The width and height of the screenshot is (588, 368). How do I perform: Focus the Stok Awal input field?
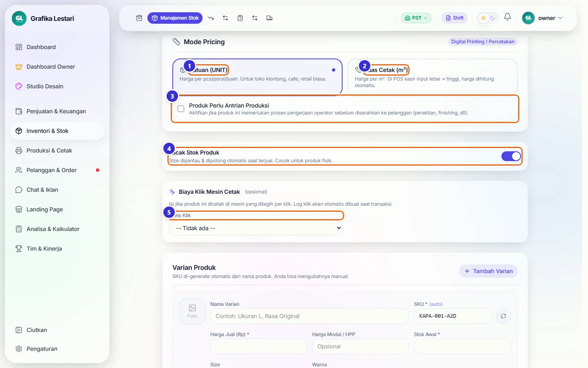[x=462, y=346]
